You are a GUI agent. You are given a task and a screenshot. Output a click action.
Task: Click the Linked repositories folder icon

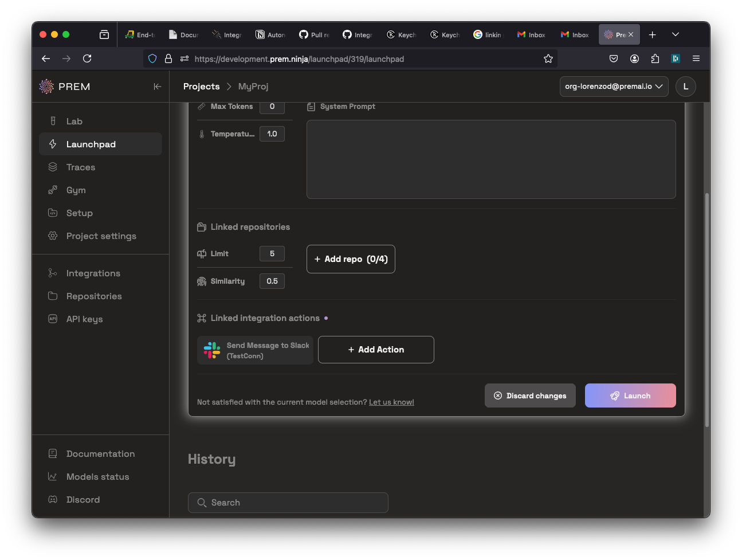202,227
